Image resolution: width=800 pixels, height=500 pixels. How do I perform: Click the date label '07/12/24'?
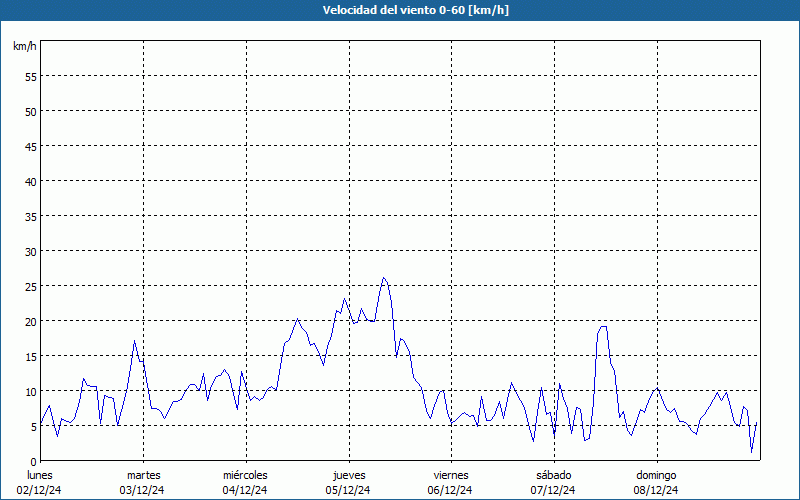tap(553, 490)
